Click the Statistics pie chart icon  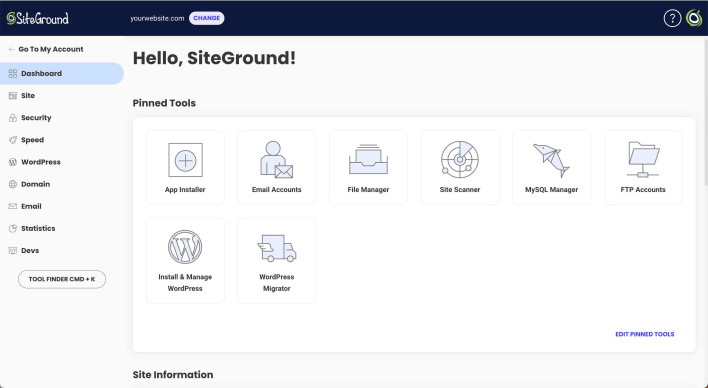pyautogui.click(x=13, y=229)
